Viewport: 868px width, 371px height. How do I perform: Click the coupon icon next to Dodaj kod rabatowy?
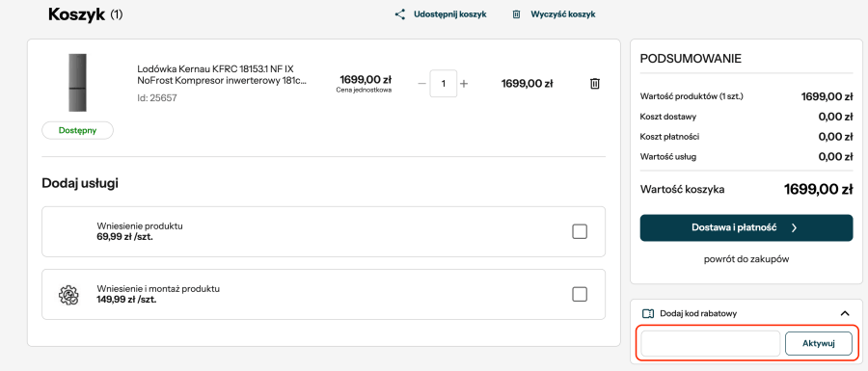648,313
